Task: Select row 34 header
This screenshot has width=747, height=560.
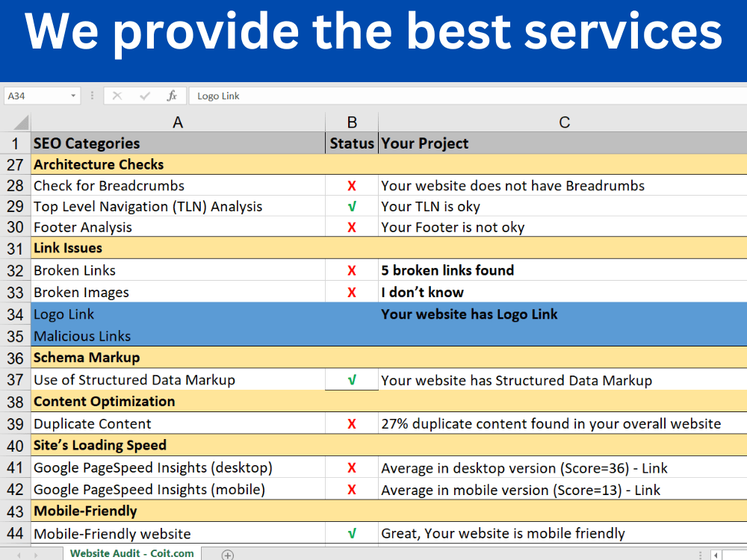Action: click(15, 314)
